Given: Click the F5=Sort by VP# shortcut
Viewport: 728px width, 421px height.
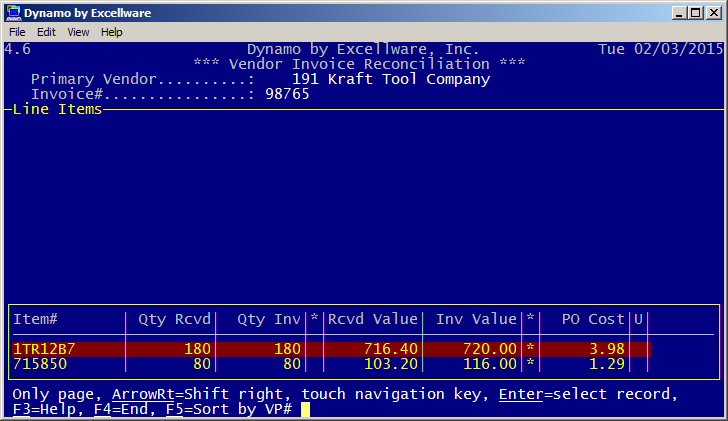Looking at the screenshot, I should pyautogui.click(x=229, y=409).
